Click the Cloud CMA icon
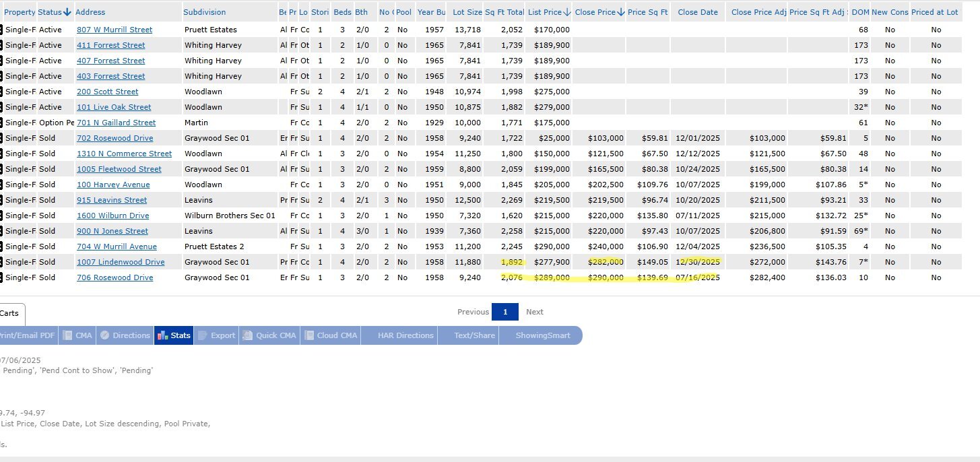This screenshot has width=980, height=462. 308,335
